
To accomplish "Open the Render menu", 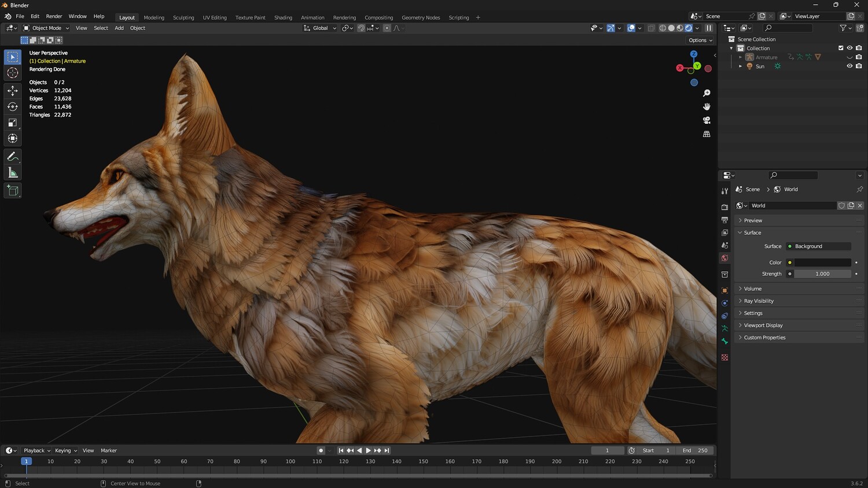I will click(54, 16).
